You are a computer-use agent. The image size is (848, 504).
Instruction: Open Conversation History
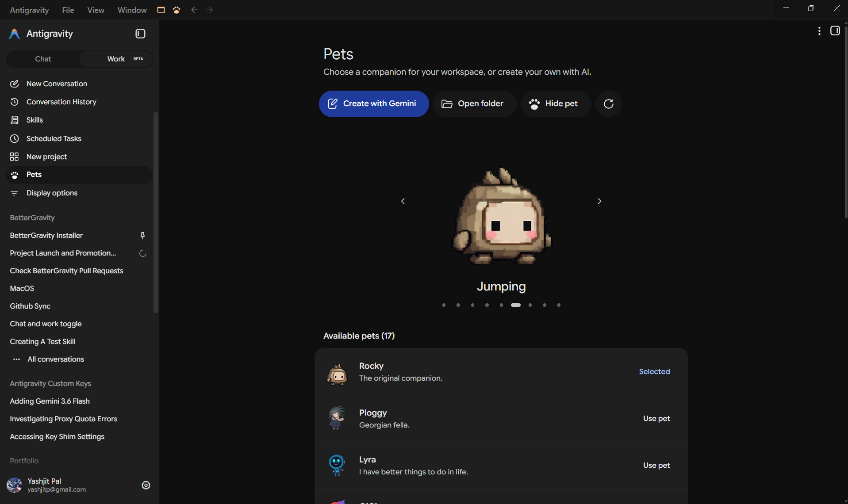point(79,102)
